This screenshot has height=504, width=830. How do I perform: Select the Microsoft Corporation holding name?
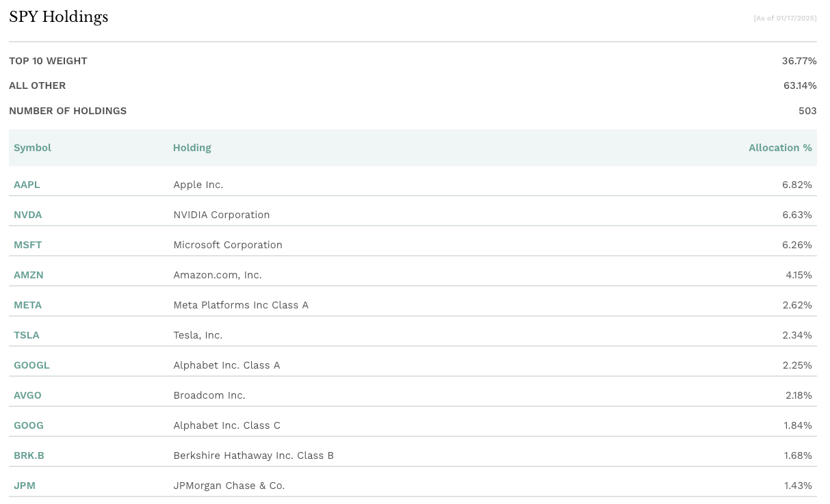coord(228,245)
